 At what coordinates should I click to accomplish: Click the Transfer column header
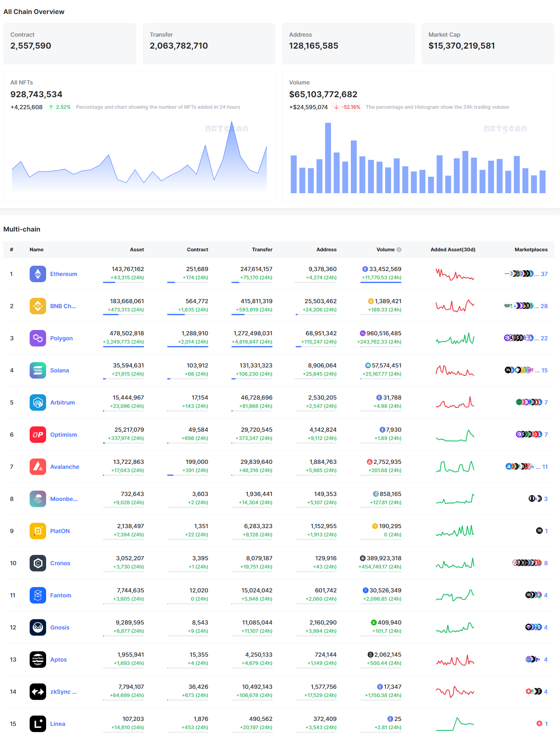click(262, 250)
